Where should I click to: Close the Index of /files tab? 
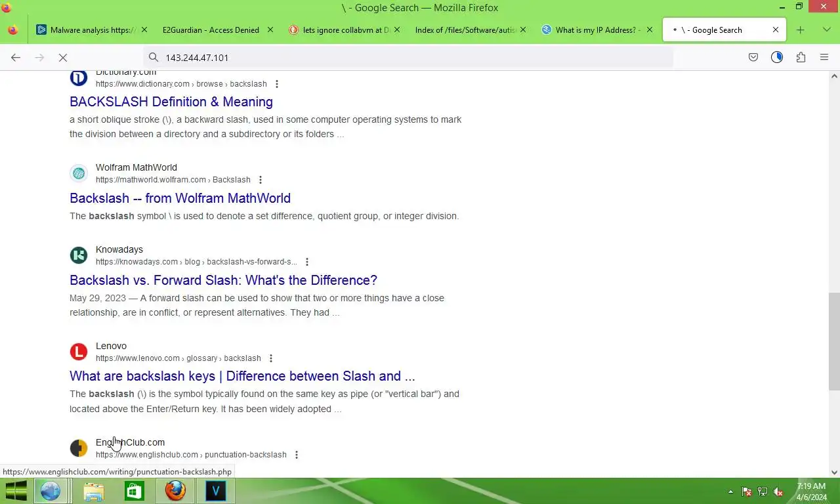pyautogui.click(x=523, y=30)
